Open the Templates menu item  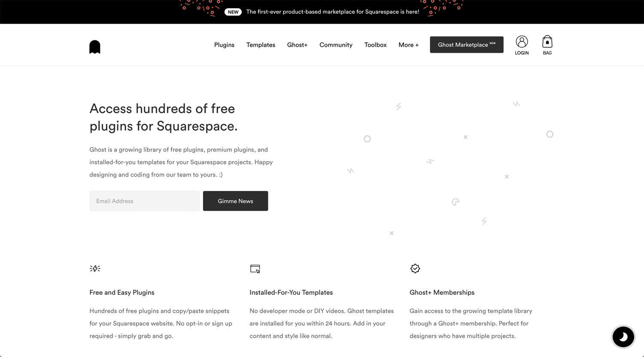(261, 45)
